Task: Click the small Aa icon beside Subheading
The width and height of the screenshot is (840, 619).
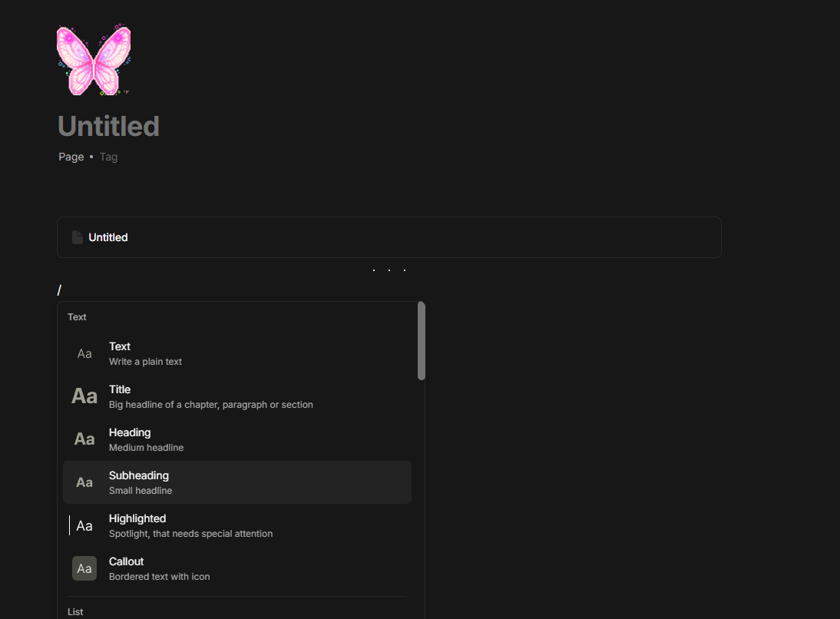Action: click(84, 482)
